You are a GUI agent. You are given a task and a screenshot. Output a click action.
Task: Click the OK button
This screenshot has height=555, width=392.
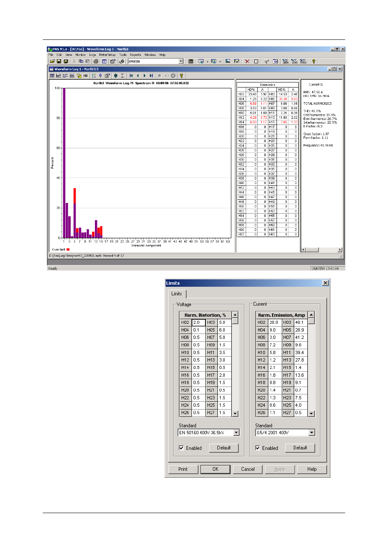[215, 469]
